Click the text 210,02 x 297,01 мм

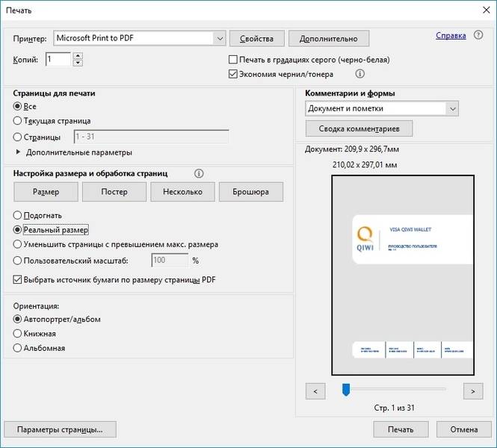tap(365, 164)
